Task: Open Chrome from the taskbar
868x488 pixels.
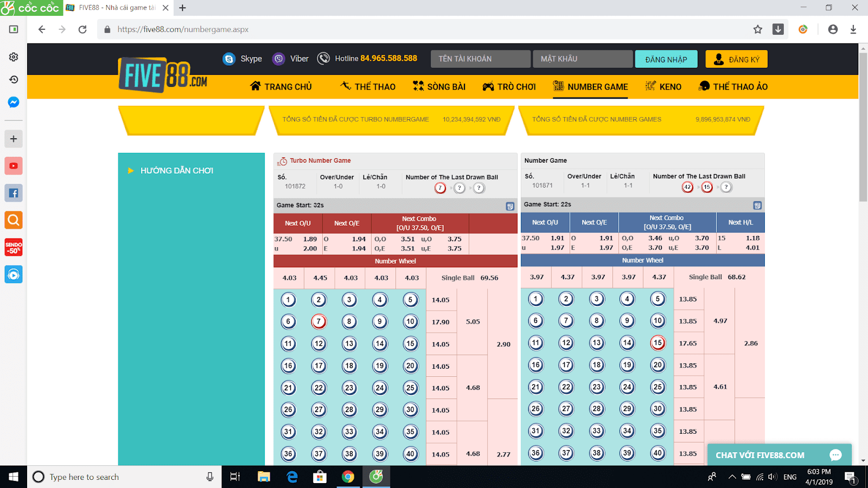Action: coord(348,477)
